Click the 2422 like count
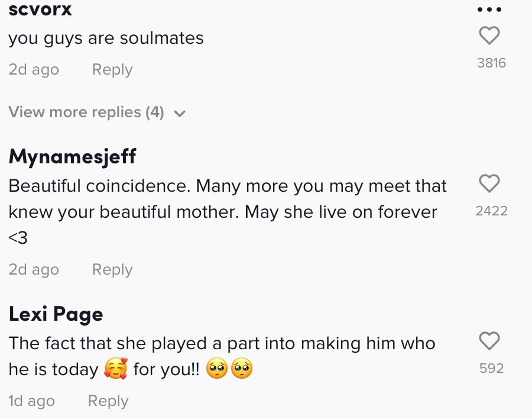The width and height of the screenshot is (532, 419). coord(491,211)
